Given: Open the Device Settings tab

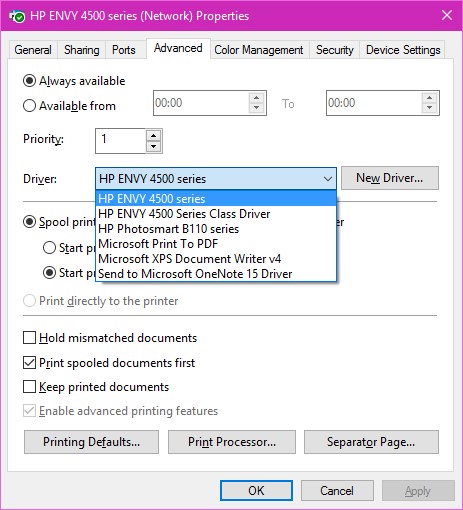Looking at the screenshot, I should pos(403,50).
